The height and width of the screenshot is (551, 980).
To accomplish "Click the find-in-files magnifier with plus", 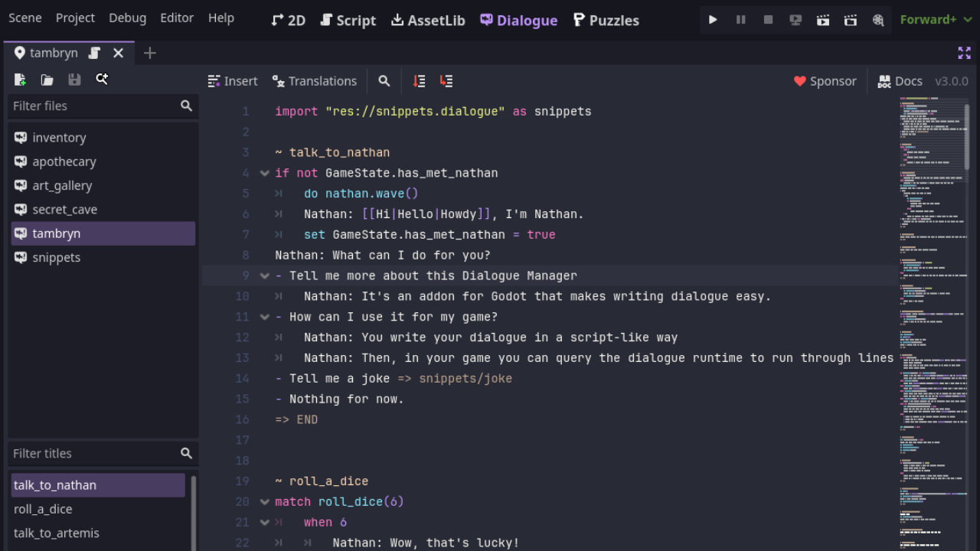I will click(102, 80).
